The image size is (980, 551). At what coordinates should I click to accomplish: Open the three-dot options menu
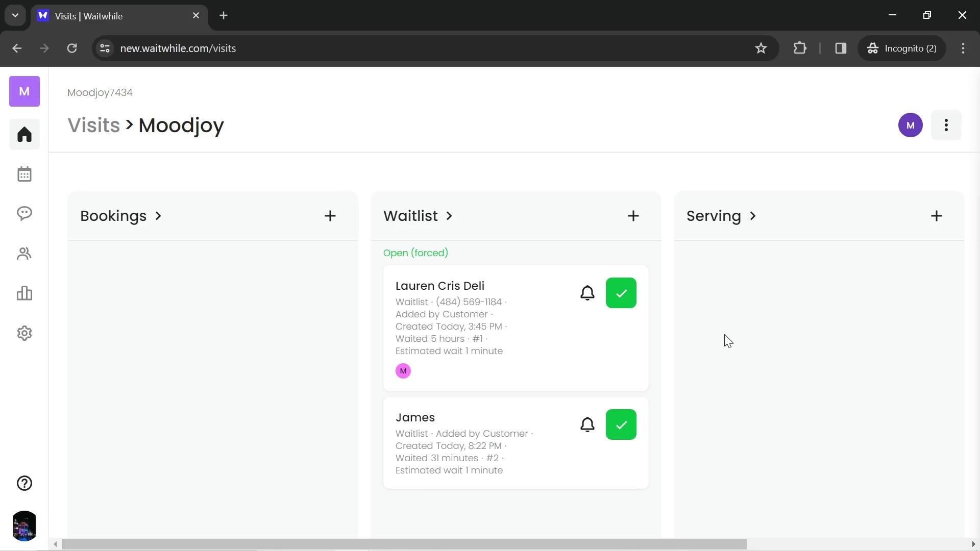coord(946,125)
